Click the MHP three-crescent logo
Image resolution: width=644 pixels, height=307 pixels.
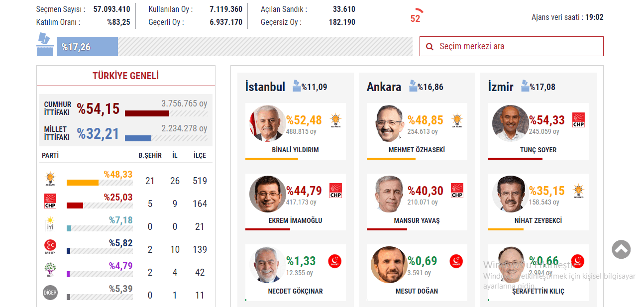point(50,247)
